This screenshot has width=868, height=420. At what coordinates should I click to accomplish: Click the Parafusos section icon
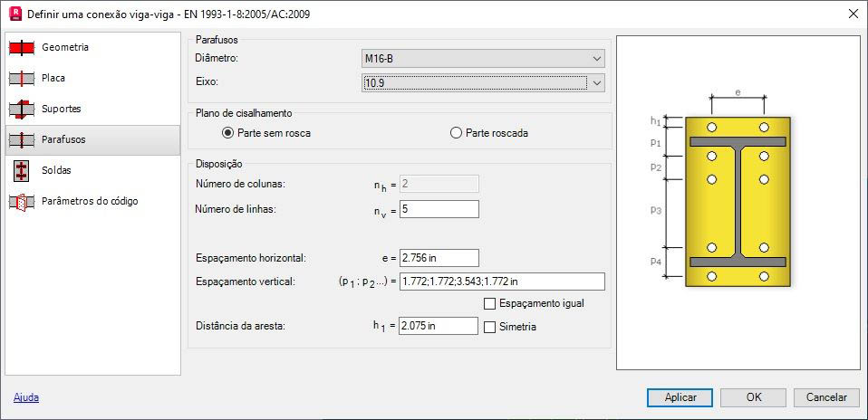[22, 140]
